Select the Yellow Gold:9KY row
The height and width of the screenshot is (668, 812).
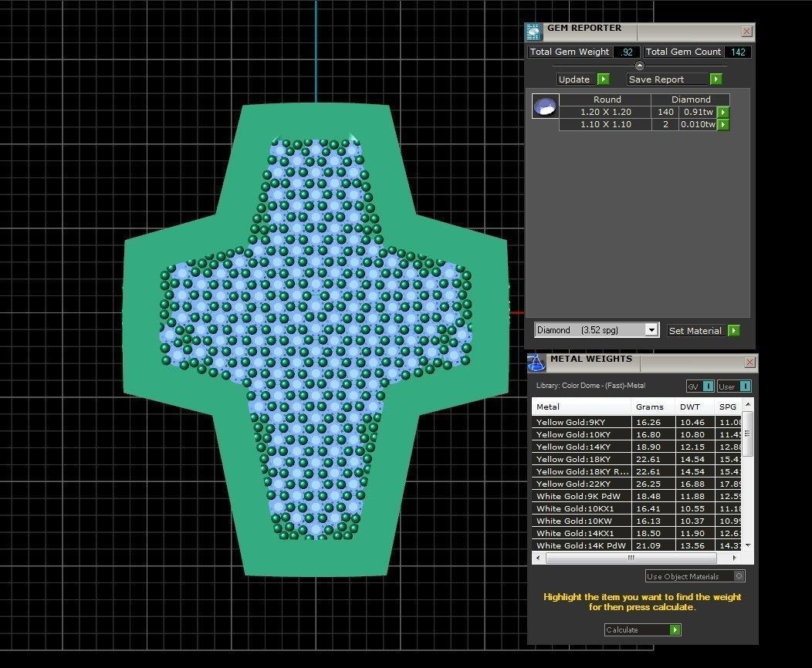pyautogui.click(x=637, y=422)
